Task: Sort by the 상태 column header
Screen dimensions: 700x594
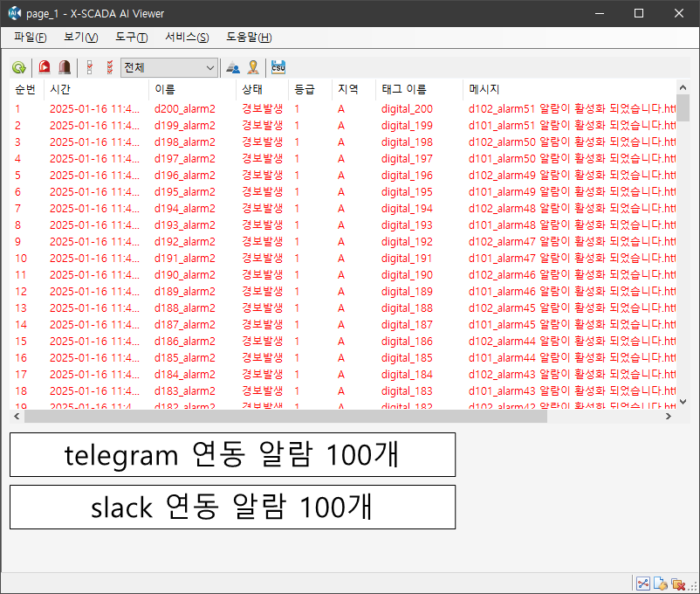Action: click(262, 89)
